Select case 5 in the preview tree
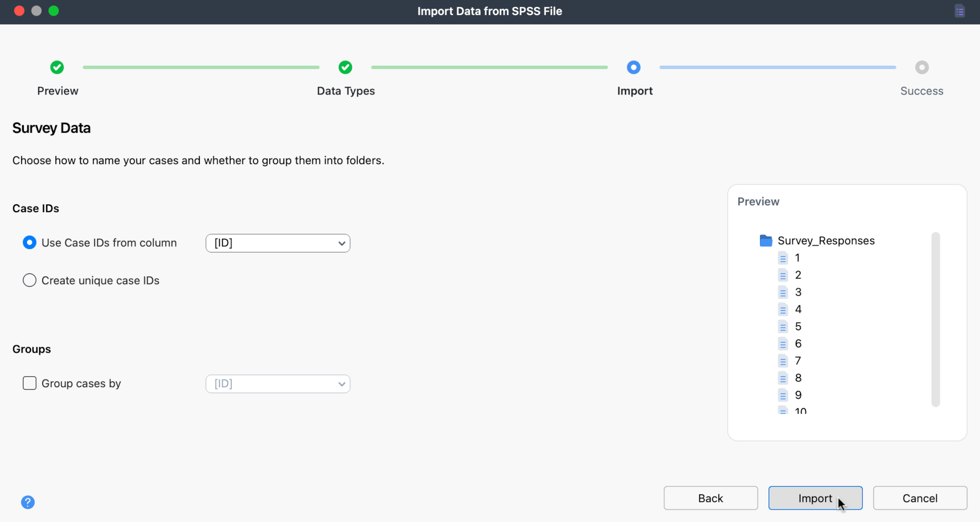980x522 pixels. click(798, 326)
